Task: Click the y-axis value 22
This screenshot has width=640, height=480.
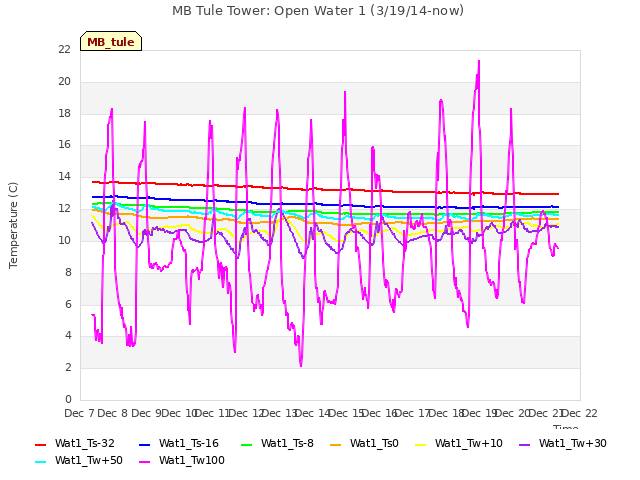Action: pos(64,50)
